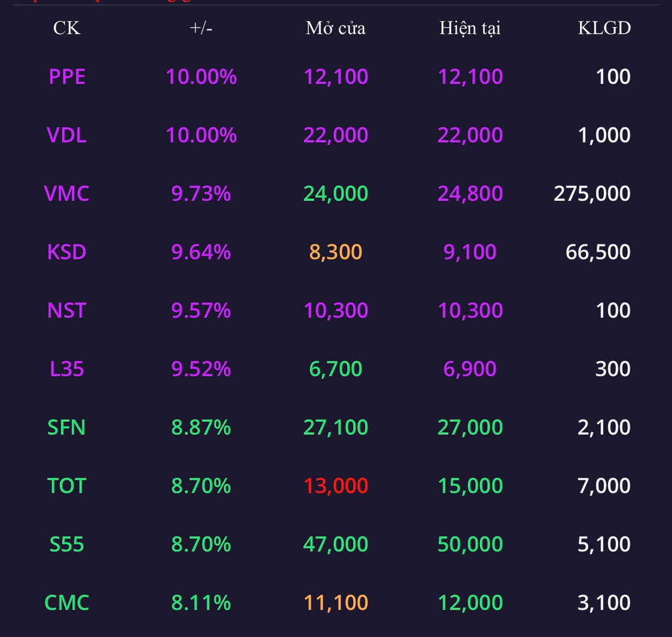The image size is (672, 637).
Task: Open the VDL stock ticker
Action: (66, 136)
